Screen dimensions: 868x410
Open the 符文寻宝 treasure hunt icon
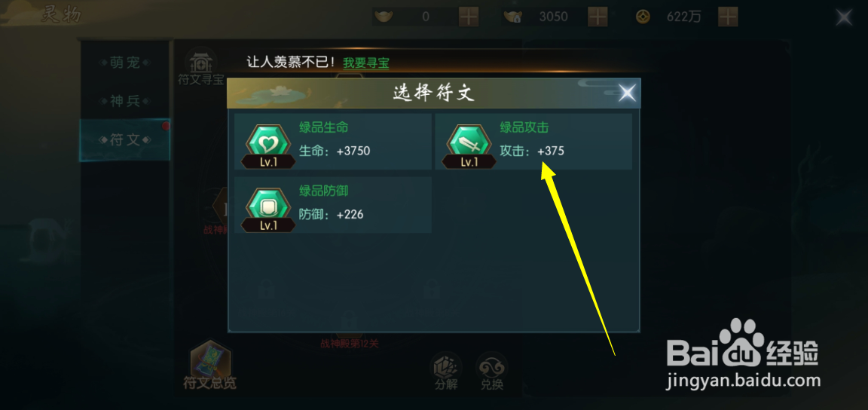pyautogui.click(x=200, y=66)
